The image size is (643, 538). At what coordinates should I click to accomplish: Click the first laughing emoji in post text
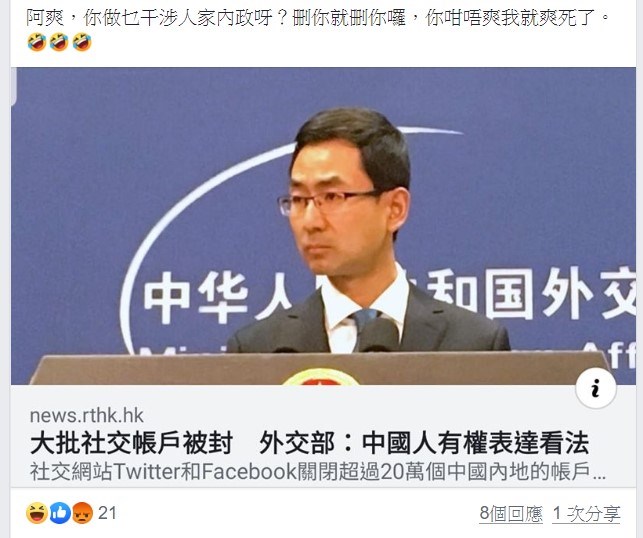click(x=37, y=43)
